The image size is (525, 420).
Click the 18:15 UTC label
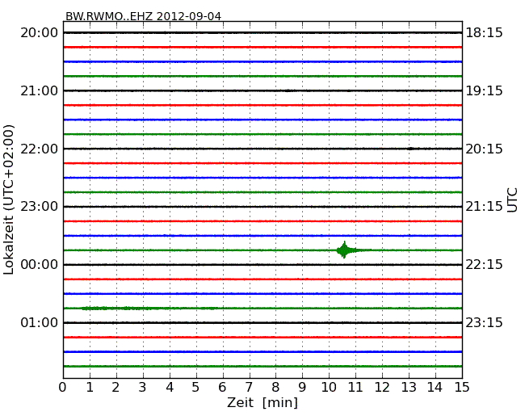484,33
